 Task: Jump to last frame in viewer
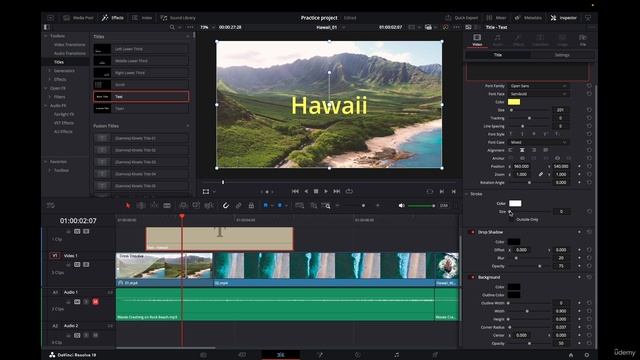tap(337, 191)
